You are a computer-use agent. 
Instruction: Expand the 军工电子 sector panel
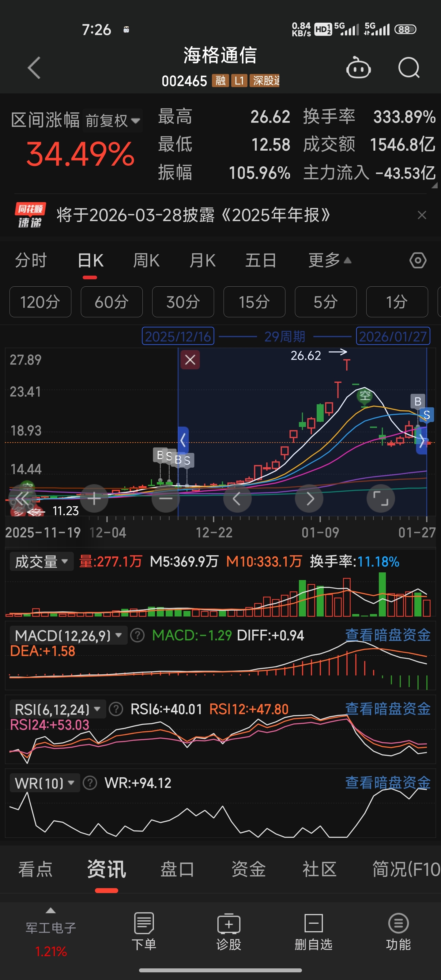[51, 931]
